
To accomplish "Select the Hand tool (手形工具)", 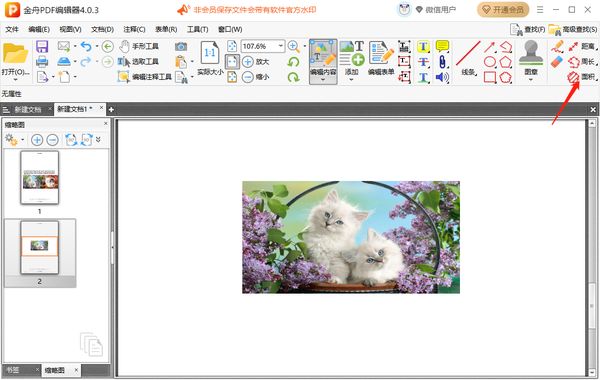I will pos(139,46).
